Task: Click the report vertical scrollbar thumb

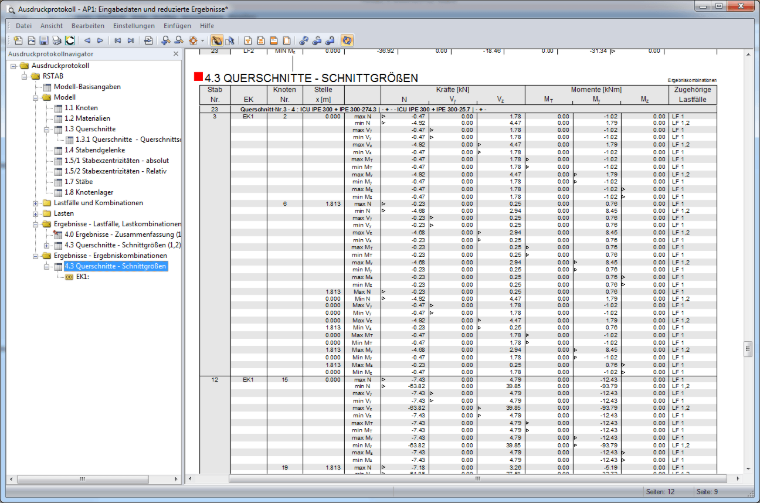Action: pos(748,349)
